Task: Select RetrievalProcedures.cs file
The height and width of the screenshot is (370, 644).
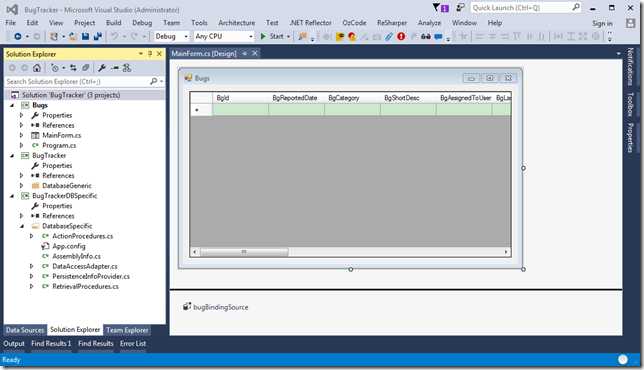Action: [85, 287]
